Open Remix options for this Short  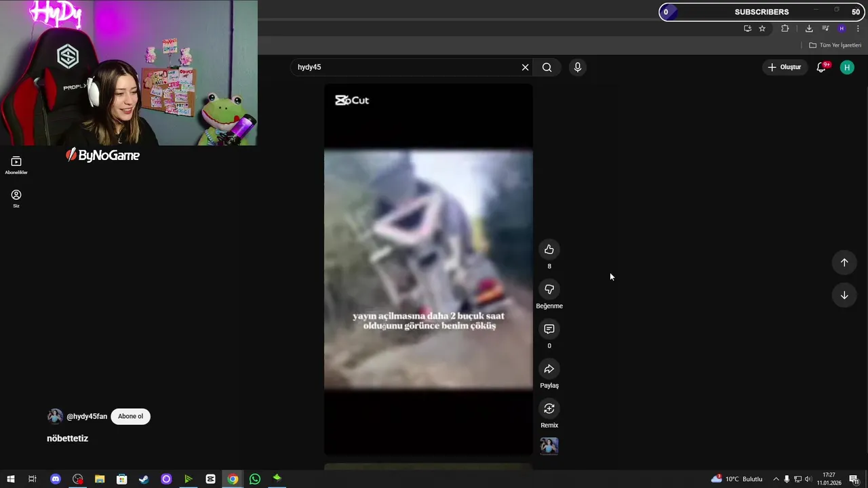coord(549,409)
